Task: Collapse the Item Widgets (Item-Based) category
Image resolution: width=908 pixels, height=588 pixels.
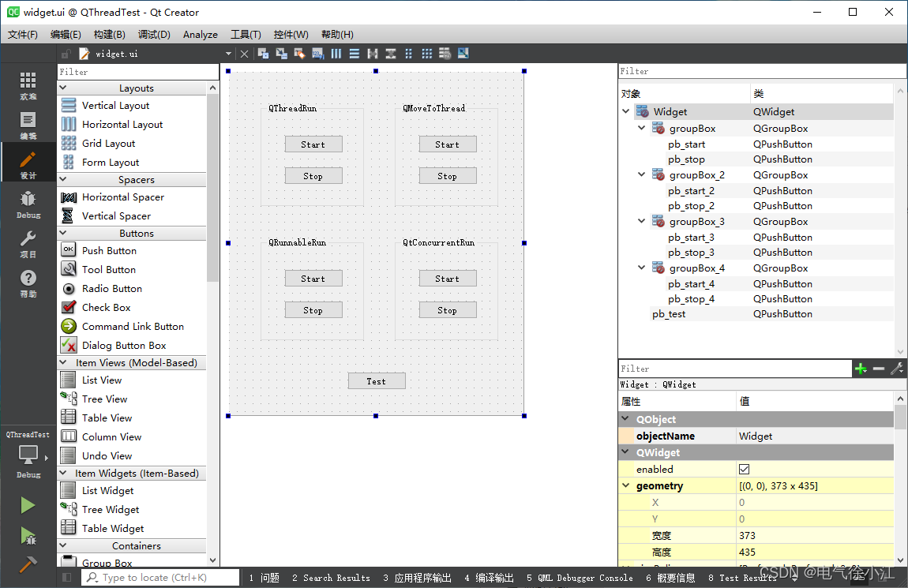Action: tap(63, 474)
